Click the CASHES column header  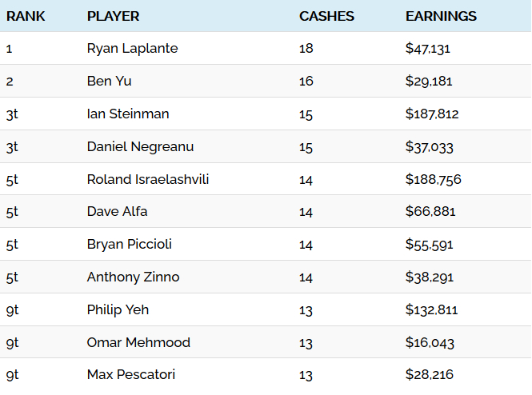click(326, 16)
